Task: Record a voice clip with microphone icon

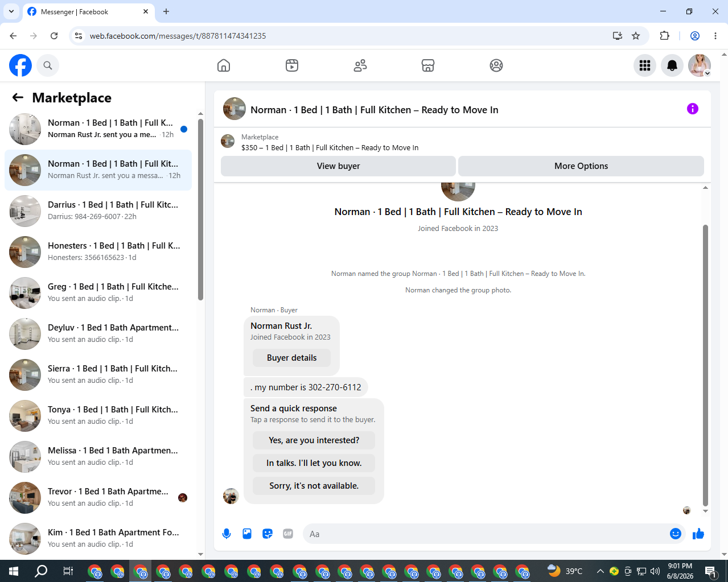Action: [227, 534]
